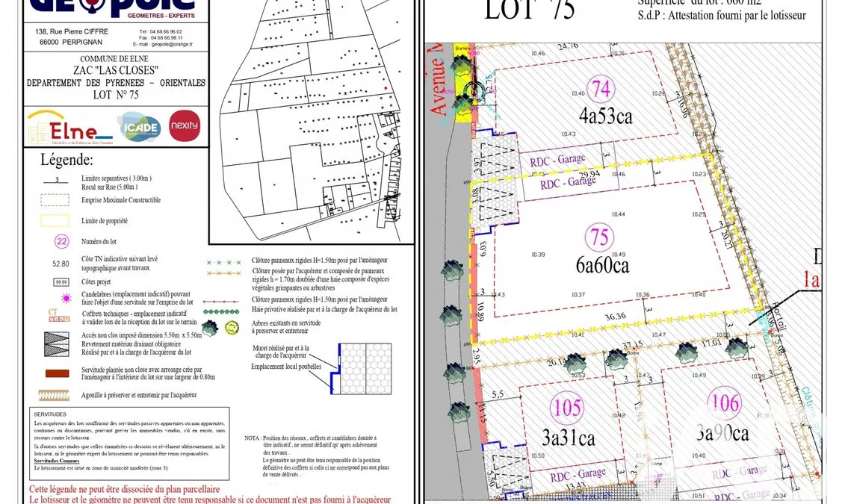Viewport: 845px width, 504px height.
Task: Click the "LOT N° 75" title text
Action: [116, 95]
